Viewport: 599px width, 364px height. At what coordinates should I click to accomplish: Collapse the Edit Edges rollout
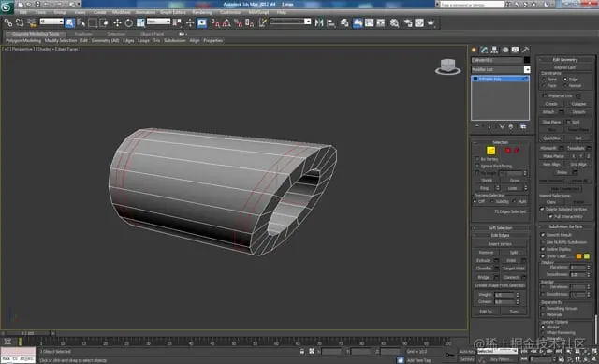[500, 235]
